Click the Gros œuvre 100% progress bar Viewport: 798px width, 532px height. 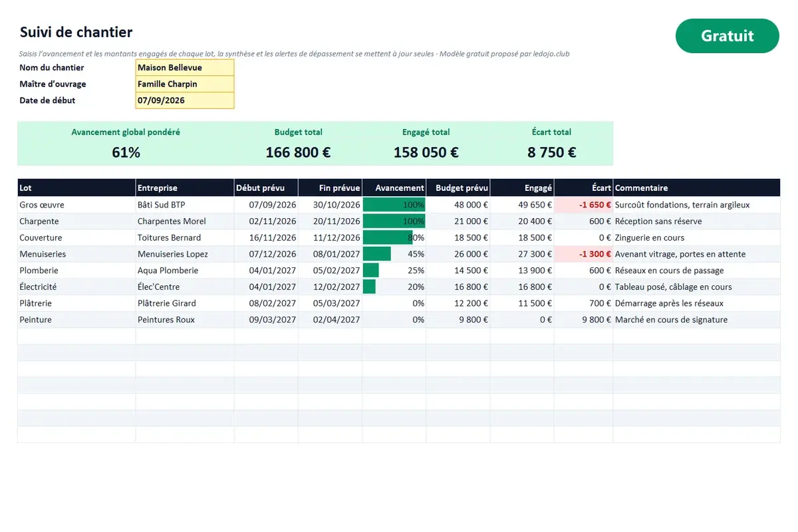[x=394, y=205]
